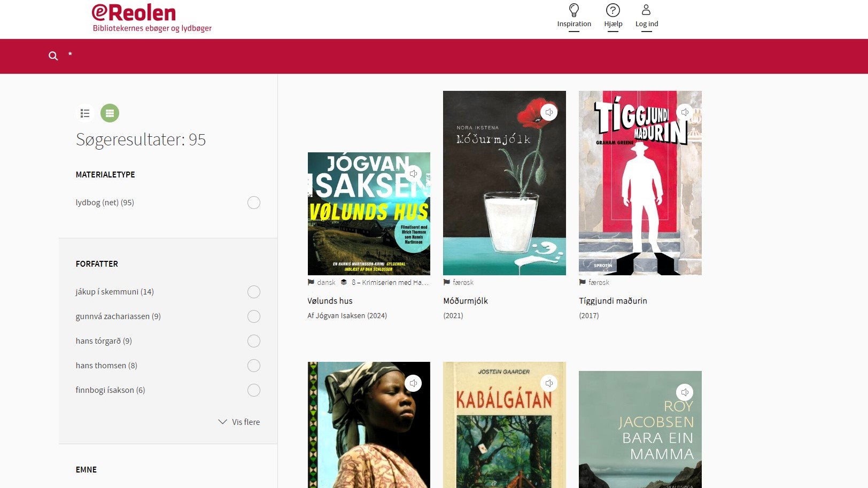Click language flag icon beside dansk
Image resolution: width=868 pixels, height=488 pixels.
coord(311,282)
